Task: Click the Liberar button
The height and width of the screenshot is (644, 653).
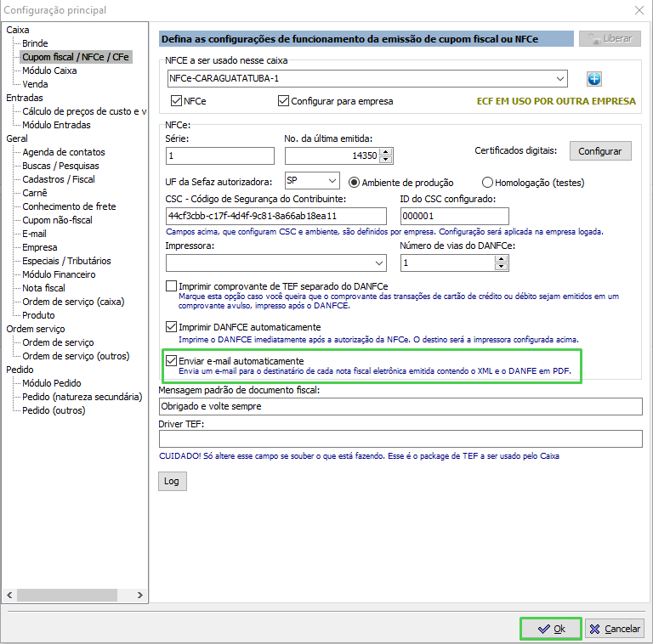Action: 610,39
